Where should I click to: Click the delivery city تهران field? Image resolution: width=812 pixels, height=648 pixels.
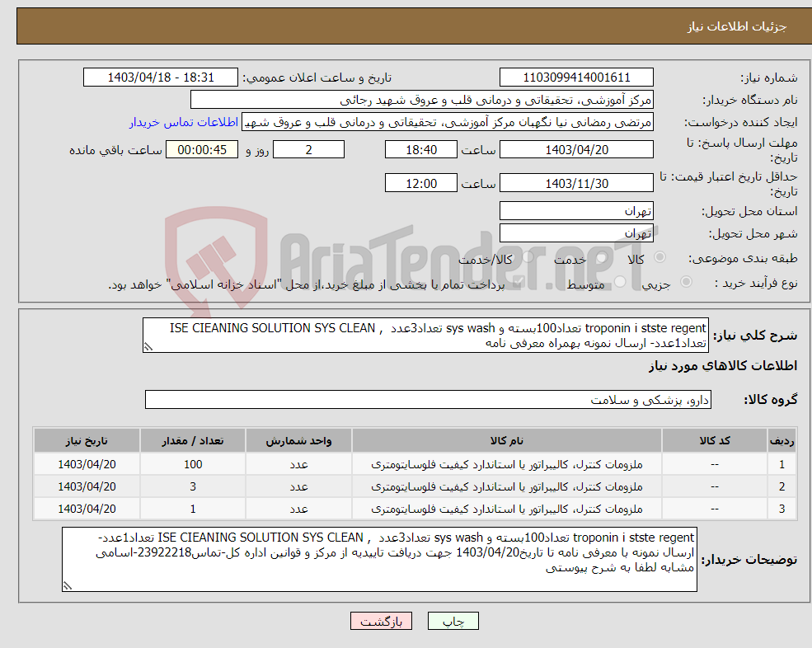(x=576, y=233)
